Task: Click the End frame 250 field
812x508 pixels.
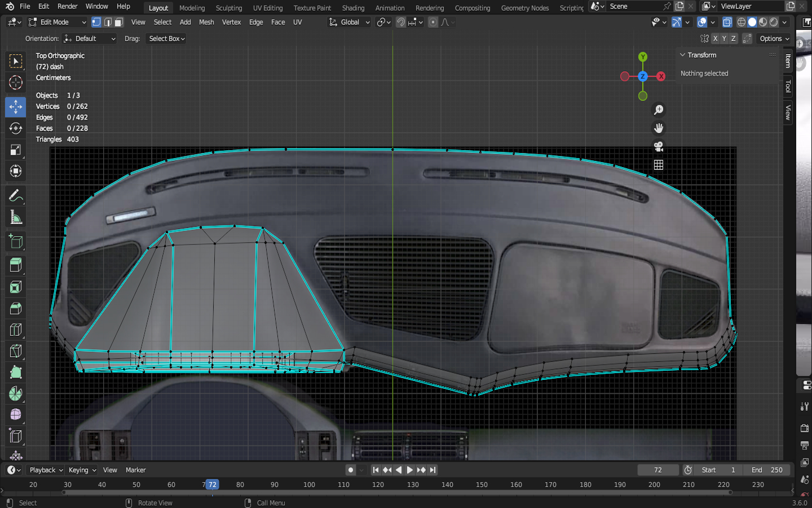Action: pyautogui.click(x=767, y=470)
